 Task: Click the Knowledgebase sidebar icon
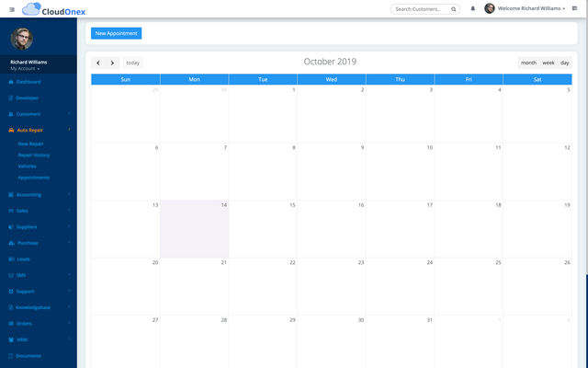point(11,307)
